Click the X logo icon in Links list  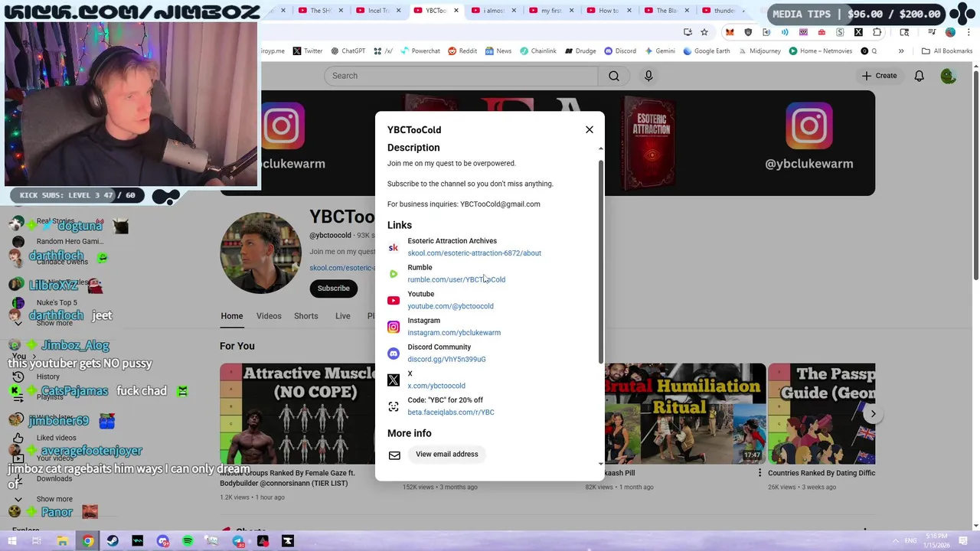point(394,380)
